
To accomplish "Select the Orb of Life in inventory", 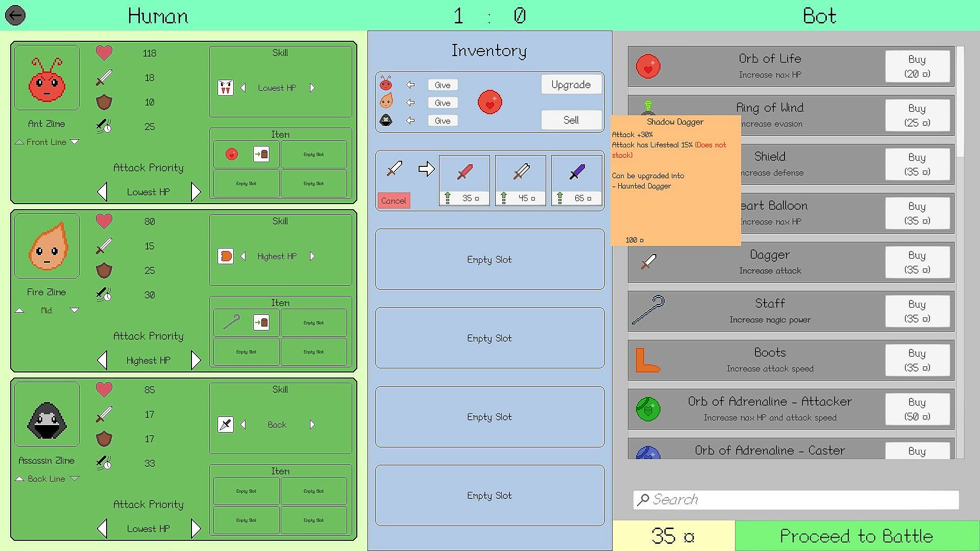I will click(489, 102).
